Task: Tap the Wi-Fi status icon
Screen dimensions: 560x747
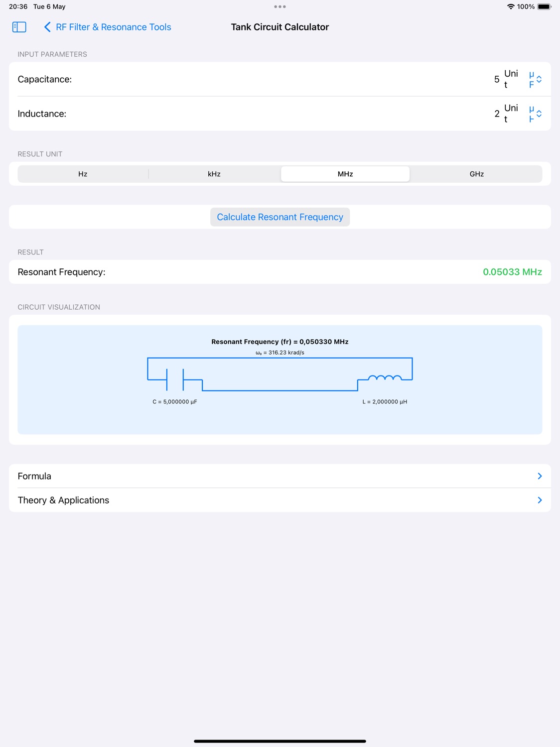Action: coord(511,6)
